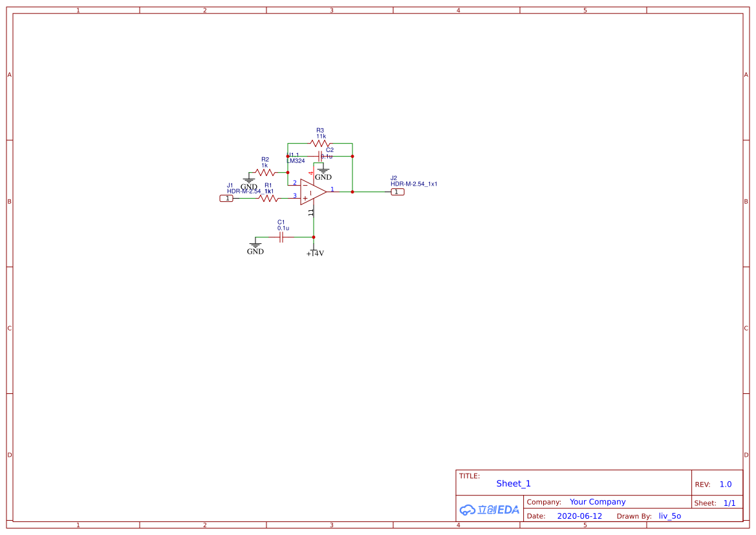Click the output junction dot before J2
756x535 pixels.
(x=352, y=192)
